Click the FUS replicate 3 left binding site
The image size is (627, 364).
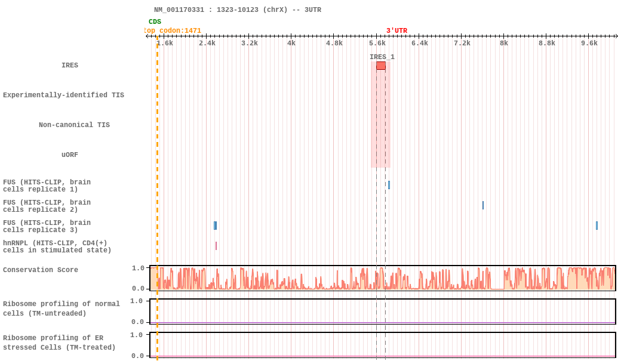[215, 226]
